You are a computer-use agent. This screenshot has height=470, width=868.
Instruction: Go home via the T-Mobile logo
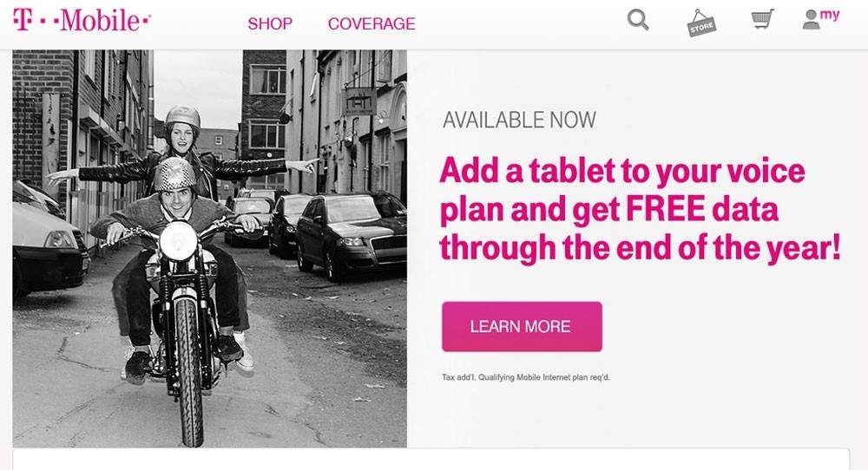[82, 21]
